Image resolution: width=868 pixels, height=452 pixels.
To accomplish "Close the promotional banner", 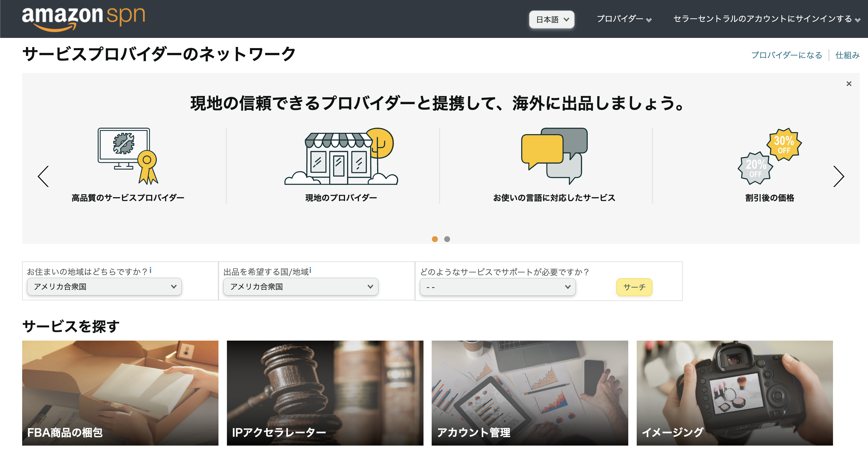I will point(849,83).
